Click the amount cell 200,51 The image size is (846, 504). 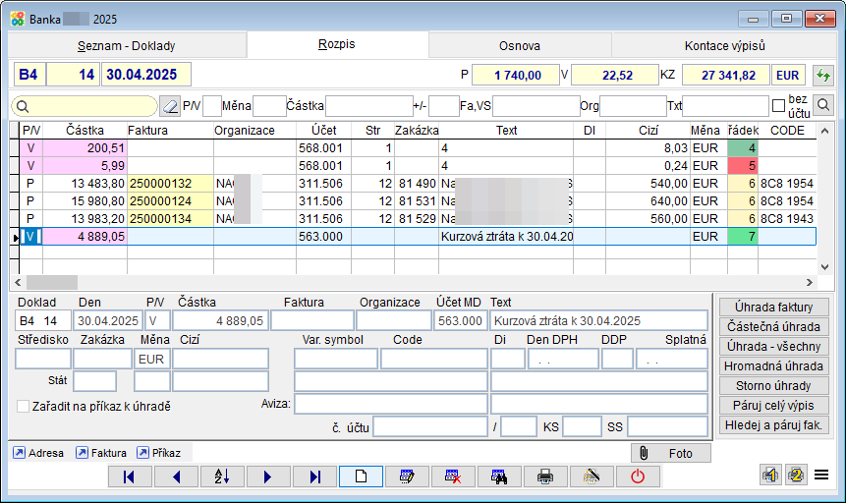point(85,147)
